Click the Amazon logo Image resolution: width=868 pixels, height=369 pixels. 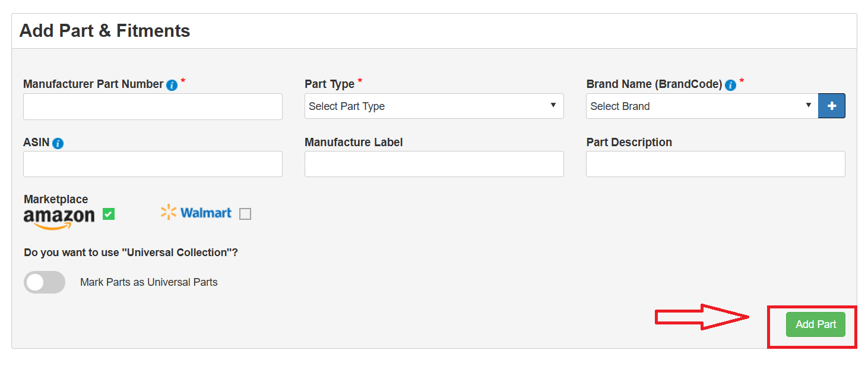pos(59,218)
